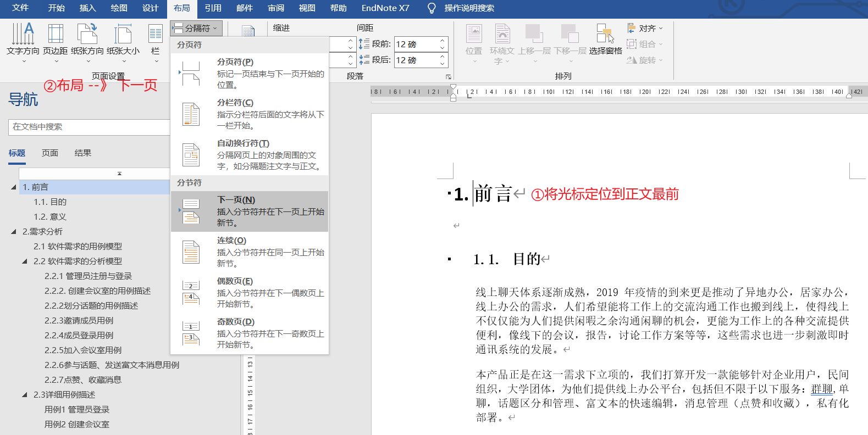Decrease the 段后 spacing value

442,63
